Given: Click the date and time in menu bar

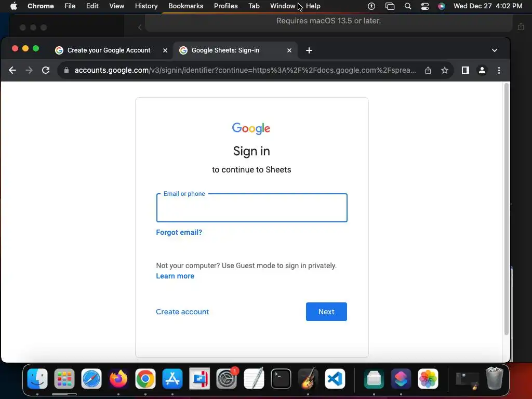Looking at the screenshot, I should tap(488, 6).
